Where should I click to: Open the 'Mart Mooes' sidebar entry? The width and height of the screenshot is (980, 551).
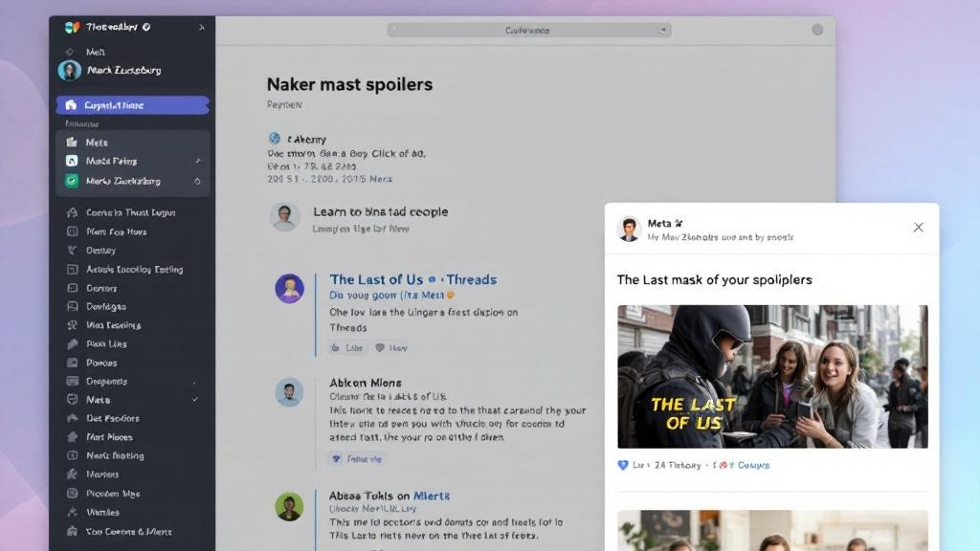(109, 437)
